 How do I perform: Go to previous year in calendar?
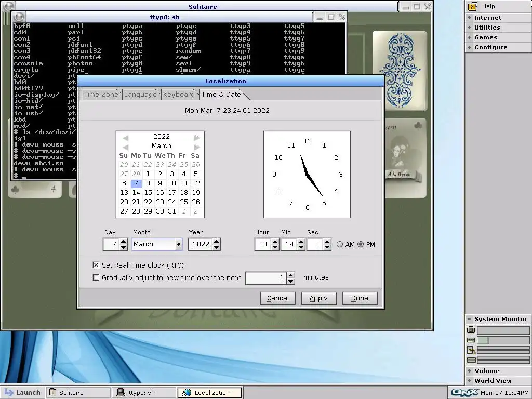[126, 138]
